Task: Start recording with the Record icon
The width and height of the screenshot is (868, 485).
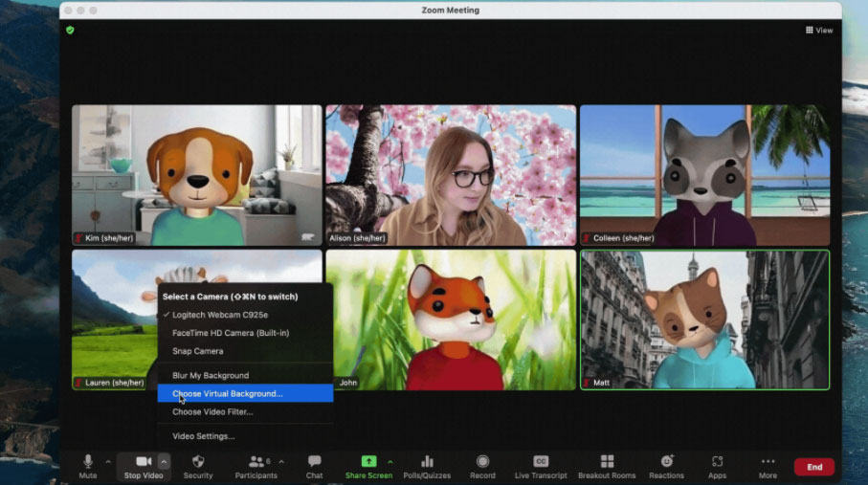Action: coord(482,462)
